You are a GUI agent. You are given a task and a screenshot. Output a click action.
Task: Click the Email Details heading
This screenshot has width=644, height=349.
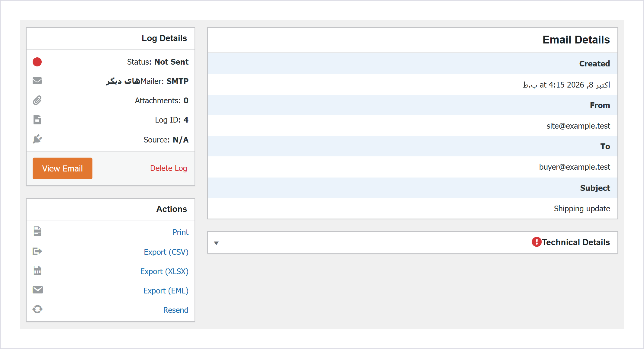(576, 40)
